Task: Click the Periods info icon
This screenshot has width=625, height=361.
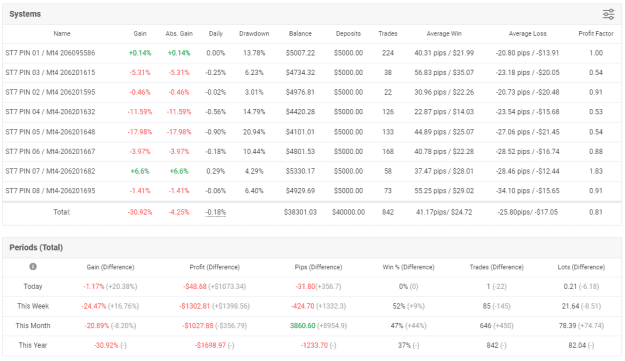Action: coord(33,267)
